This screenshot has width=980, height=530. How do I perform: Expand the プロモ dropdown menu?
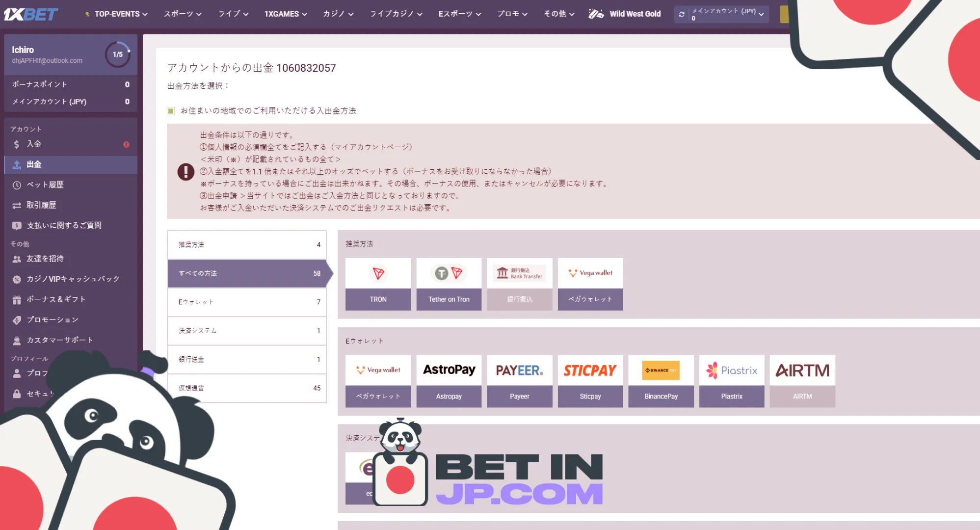point(512,14)
